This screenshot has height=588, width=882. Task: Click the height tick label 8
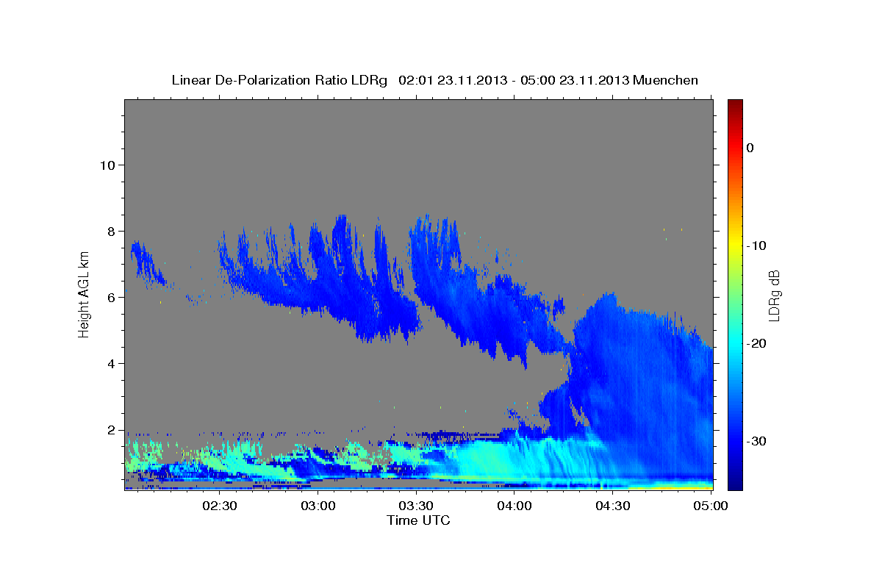point(110,231)
